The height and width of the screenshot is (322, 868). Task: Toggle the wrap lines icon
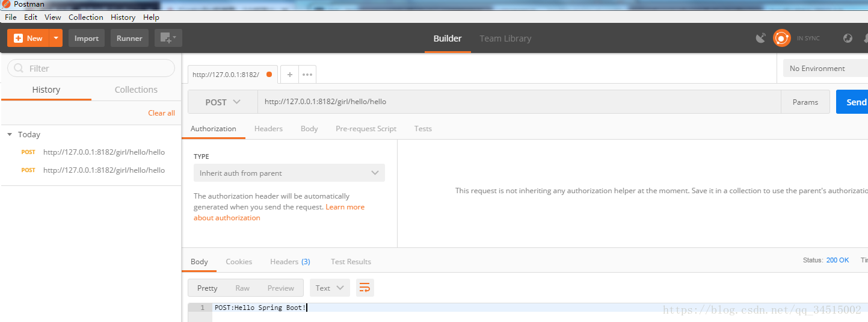[x=365, y=288]
